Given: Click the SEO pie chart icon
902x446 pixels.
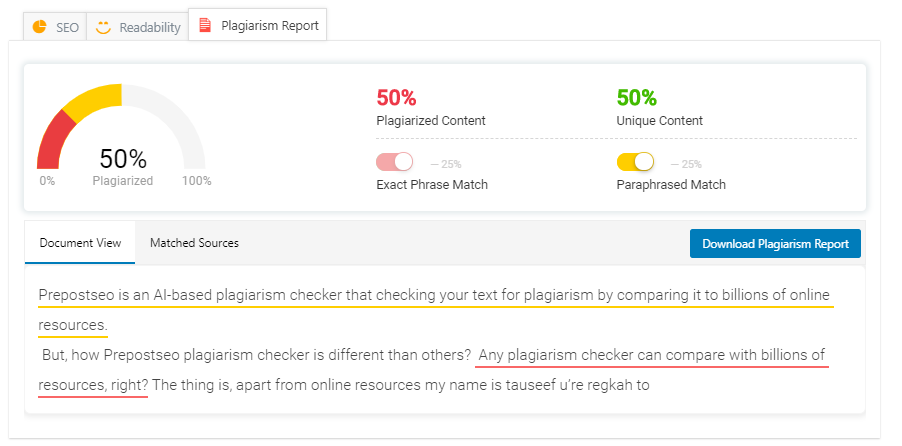Looking at the screenshot, I should [40, 27].
